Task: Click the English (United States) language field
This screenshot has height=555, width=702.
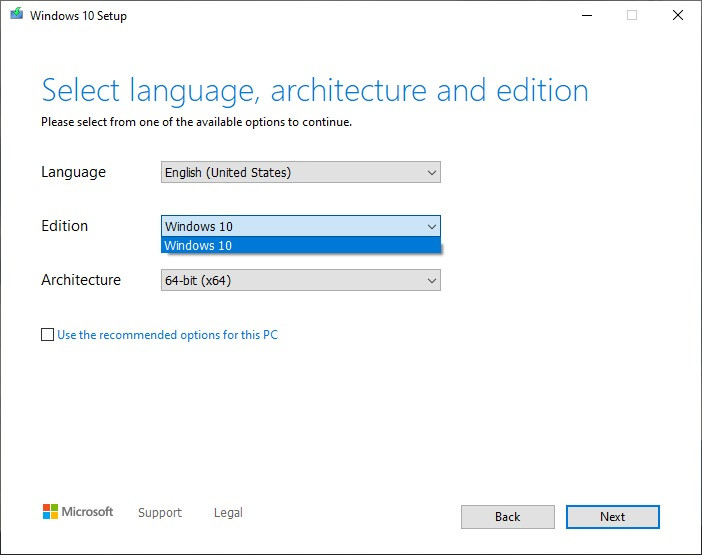Action: (x=301, y=172)
